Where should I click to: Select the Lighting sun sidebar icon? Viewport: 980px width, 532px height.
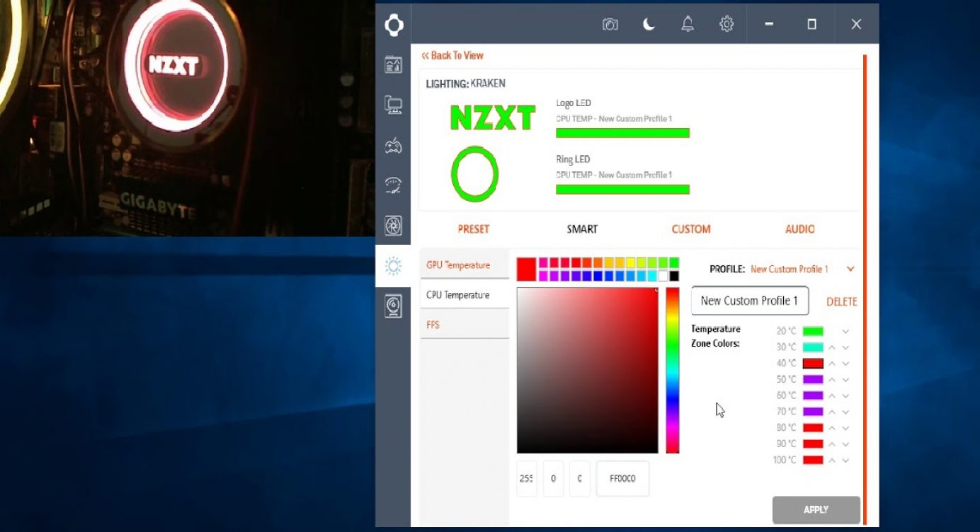coord(393,266)
